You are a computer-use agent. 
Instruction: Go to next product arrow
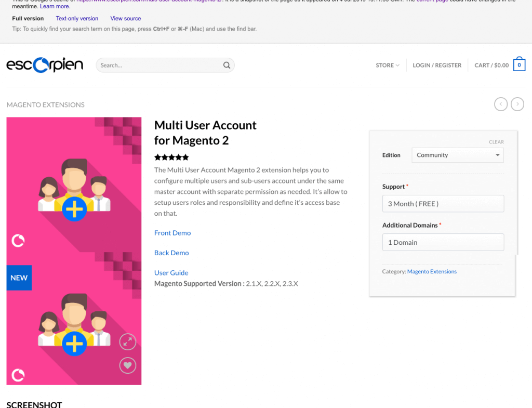[x=517, y=104]
